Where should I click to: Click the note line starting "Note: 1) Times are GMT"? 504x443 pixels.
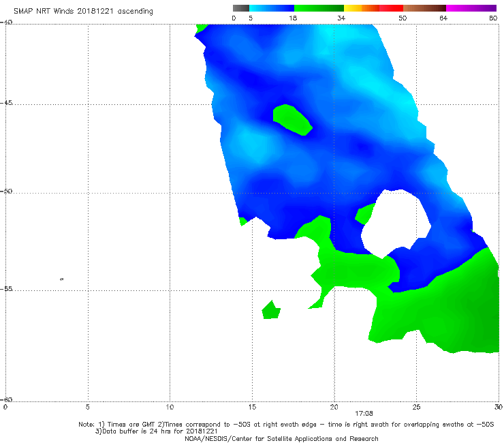(x=286, y=425)
